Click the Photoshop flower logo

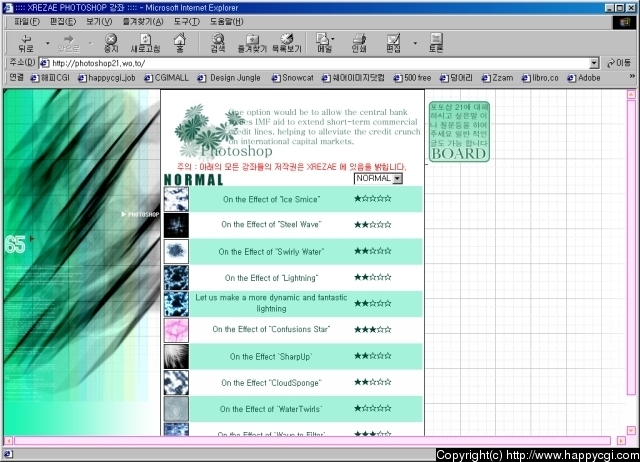(x=224, y=131)
